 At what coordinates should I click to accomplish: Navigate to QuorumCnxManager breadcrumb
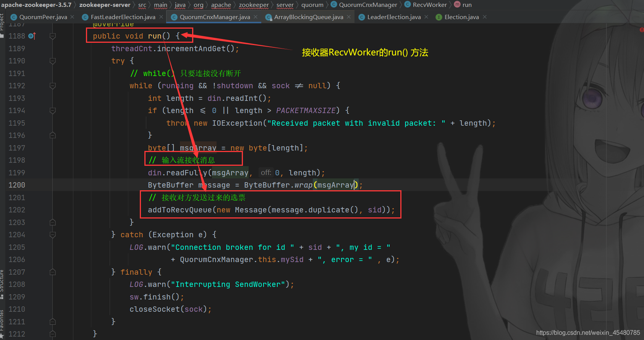(368, 5)
